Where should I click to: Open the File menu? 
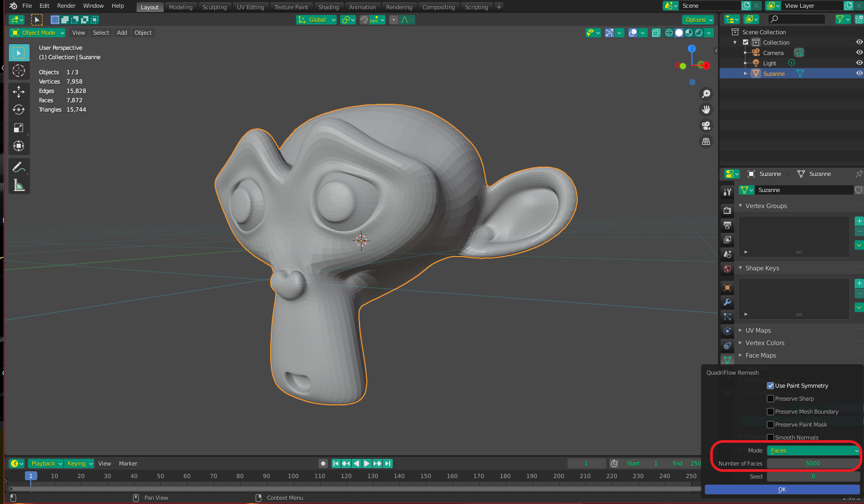pyautogui.click(x=27, y=6)
